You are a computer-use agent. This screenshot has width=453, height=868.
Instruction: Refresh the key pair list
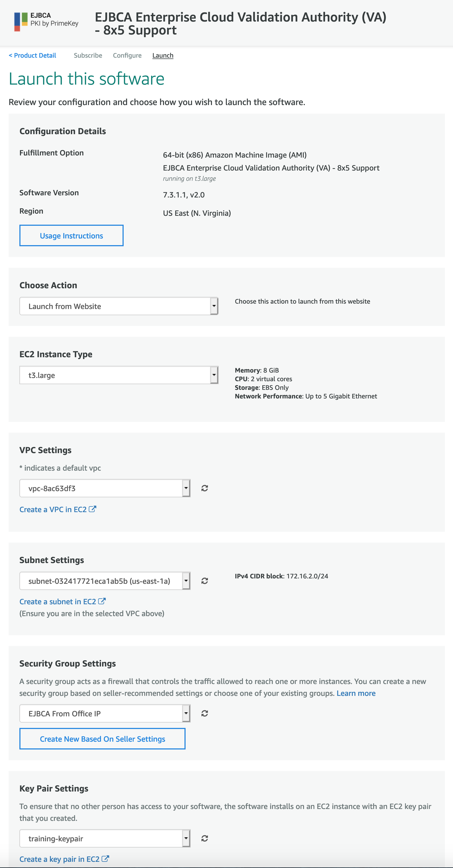click(x=204, y=838)
